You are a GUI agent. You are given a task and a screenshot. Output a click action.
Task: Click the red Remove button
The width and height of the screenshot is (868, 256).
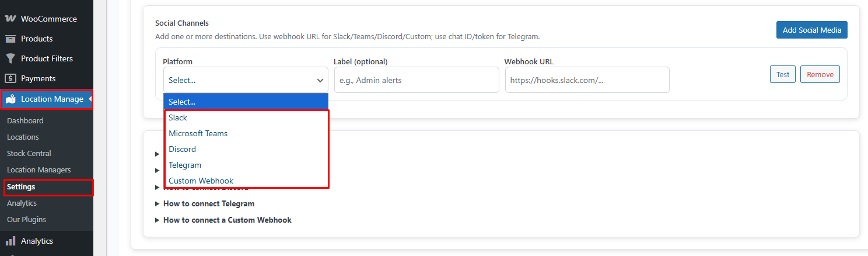[820, 74]
